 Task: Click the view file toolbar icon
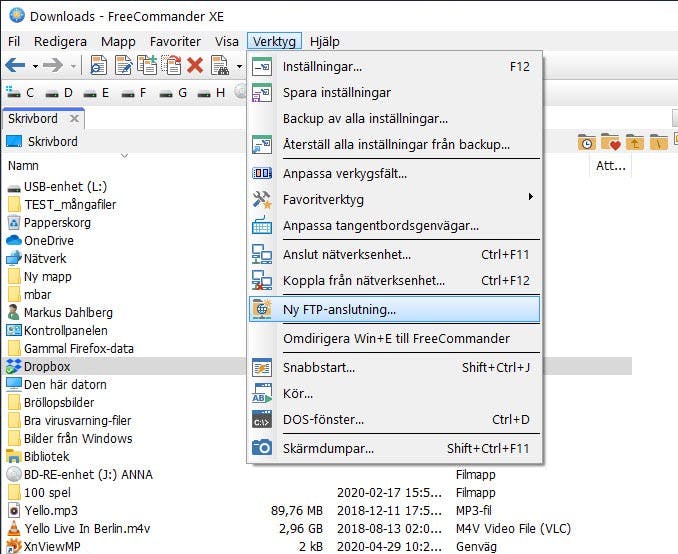(99, 66)
